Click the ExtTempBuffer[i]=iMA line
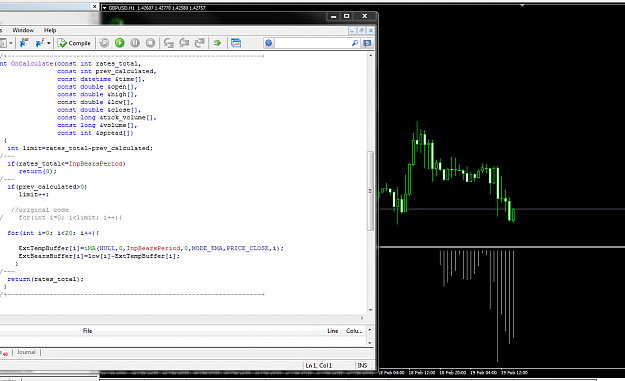Image resolution: width=625 pixels, height=381 pixels. tap(151, 248)
